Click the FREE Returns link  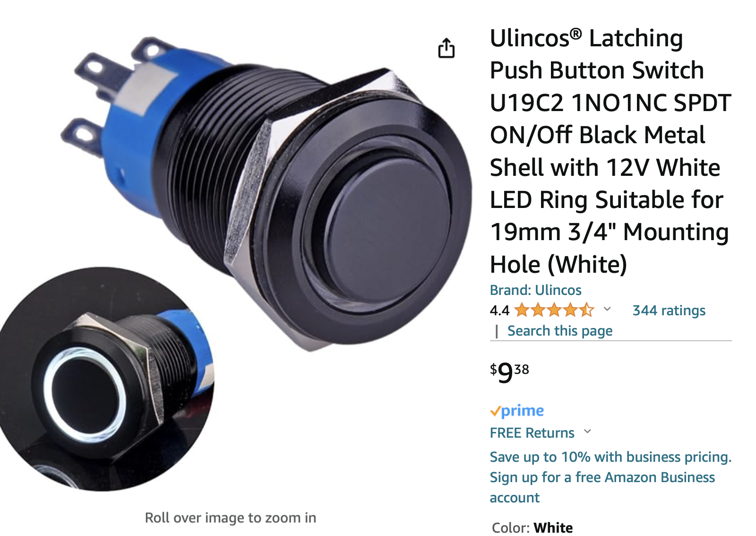(532, 432)
